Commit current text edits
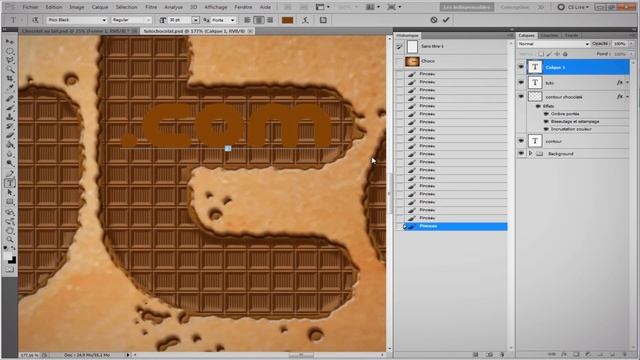Viewport: 640px width, 360px height. pos(446,20)
